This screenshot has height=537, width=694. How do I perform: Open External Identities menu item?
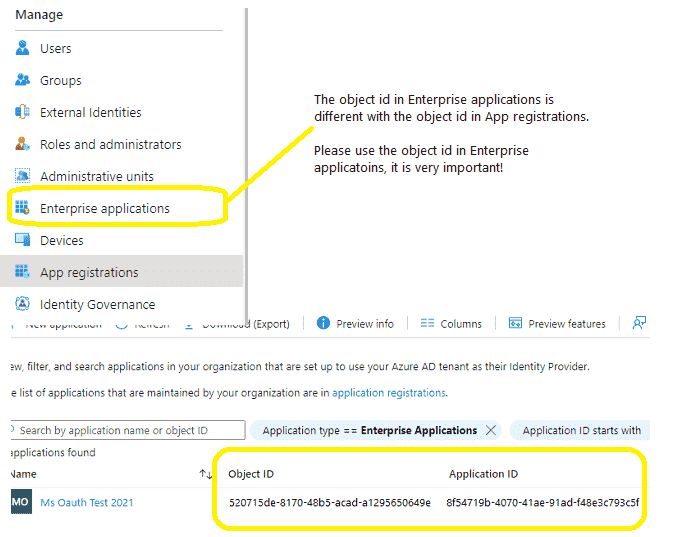91,112
